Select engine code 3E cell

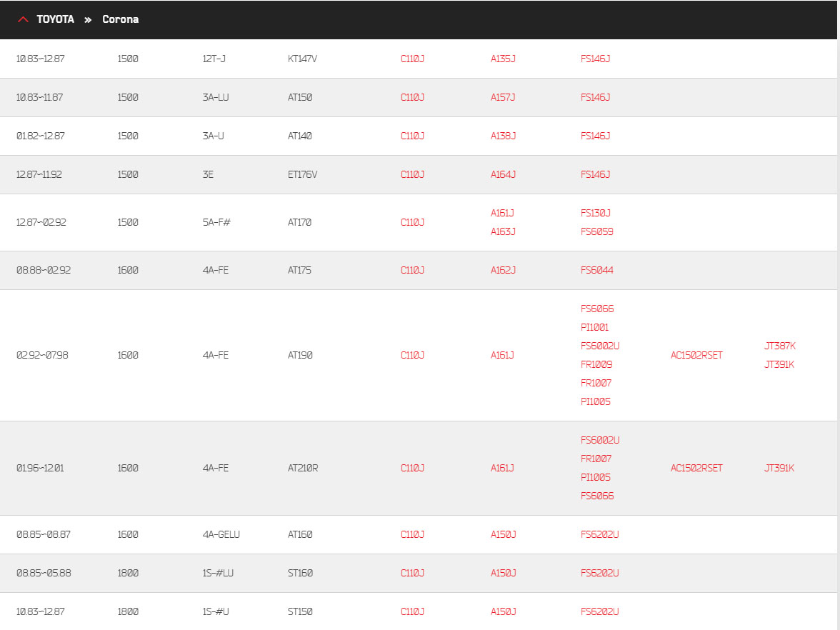208,174
